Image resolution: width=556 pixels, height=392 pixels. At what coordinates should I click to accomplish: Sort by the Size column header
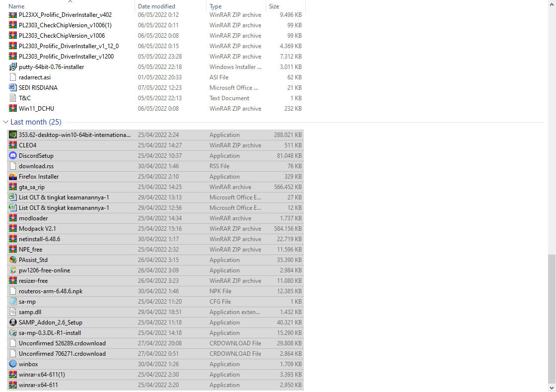[274, 6]
